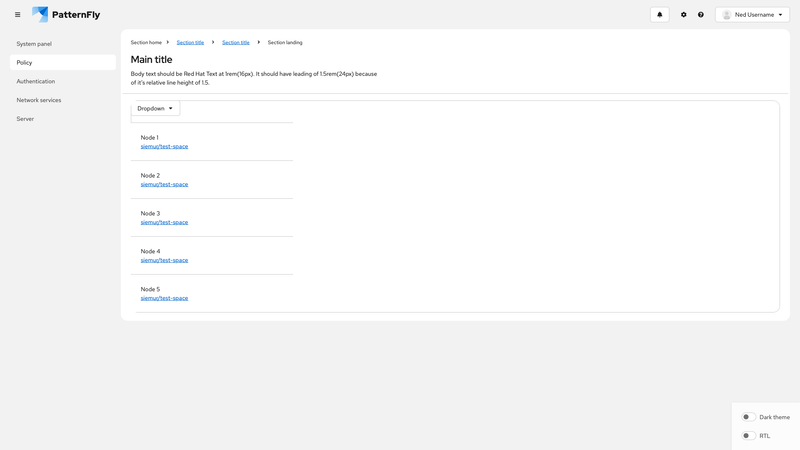The image size is (800, 450).
Task: Select the Server nav item
Action: coord(25,119)
